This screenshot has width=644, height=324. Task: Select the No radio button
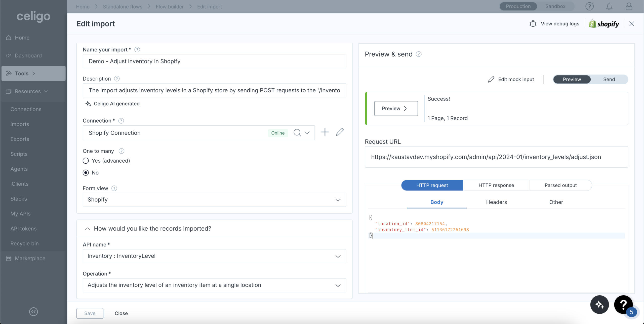coord(86,173)
